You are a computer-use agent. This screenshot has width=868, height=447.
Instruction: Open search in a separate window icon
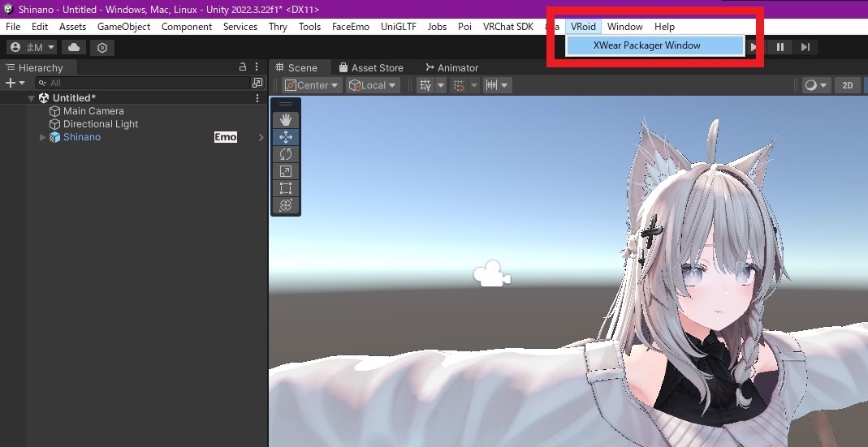click(x=257, y=83)
